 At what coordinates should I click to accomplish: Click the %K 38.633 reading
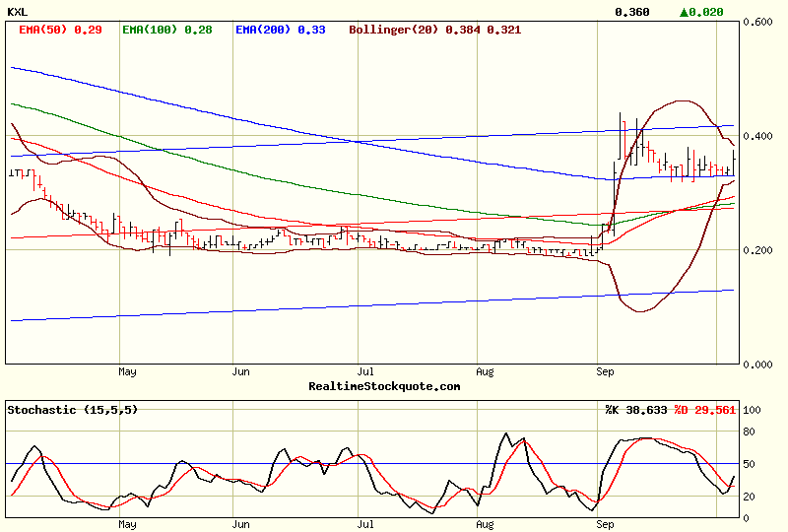636,410
